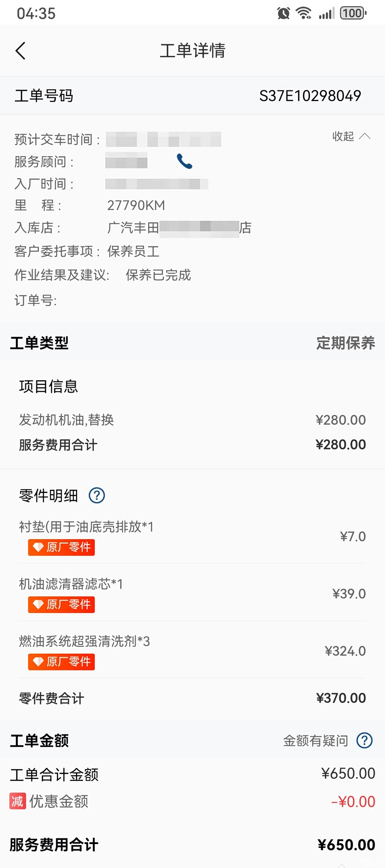The height and width of the screenshot is (868, 385).
Task: Tap the red 减 discount icon
Action: pos(17,801)
